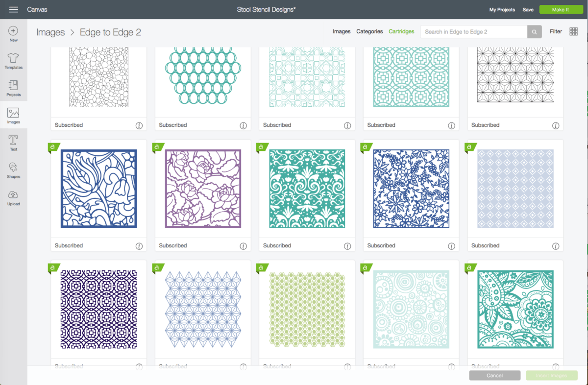Image resolution: width=588 pixels, height=385 pixels.
Task: Click the search magnifier button
Action: 534,32
